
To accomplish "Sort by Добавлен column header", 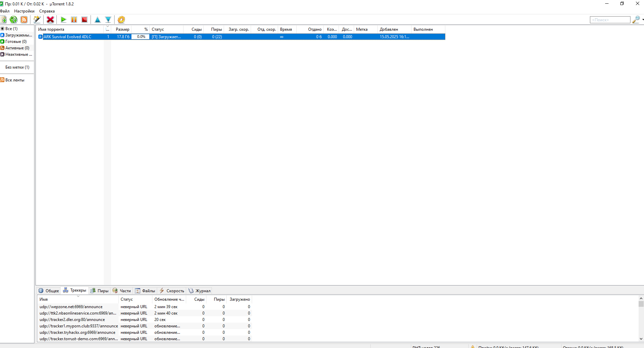I will click(394, 29).
